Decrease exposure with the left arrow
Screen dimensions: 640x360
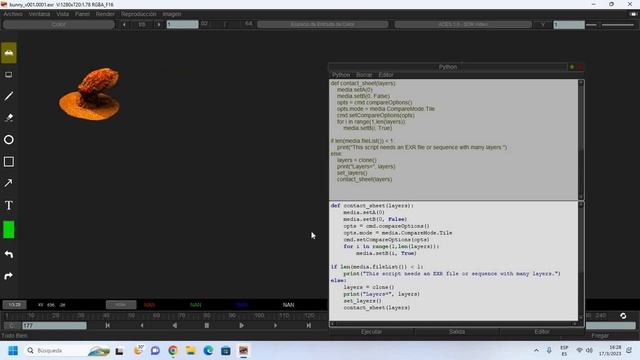[x=124, y=24]
